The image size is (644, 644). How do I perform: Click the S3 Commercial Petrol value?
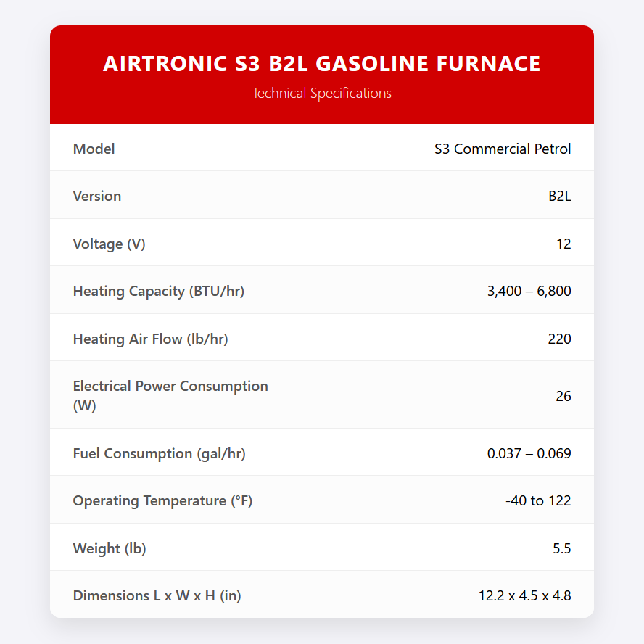[503, 149]
